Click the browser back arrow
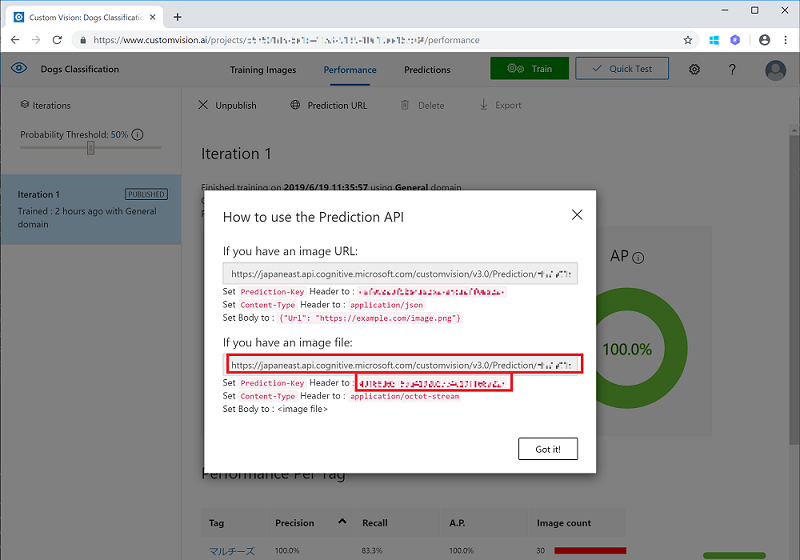The width and height of the screenshot is (800, 560). [15, 40]
